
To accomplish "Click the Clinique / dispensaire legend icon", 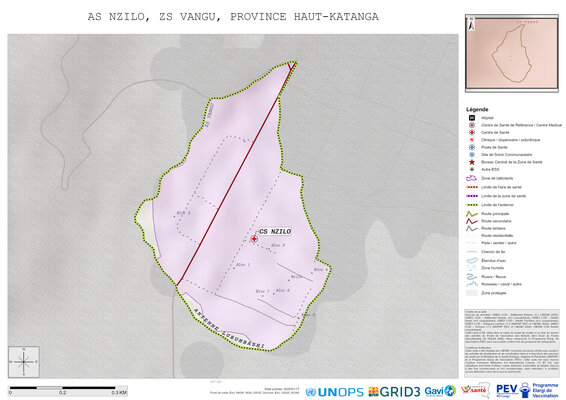I will point(471,140).
